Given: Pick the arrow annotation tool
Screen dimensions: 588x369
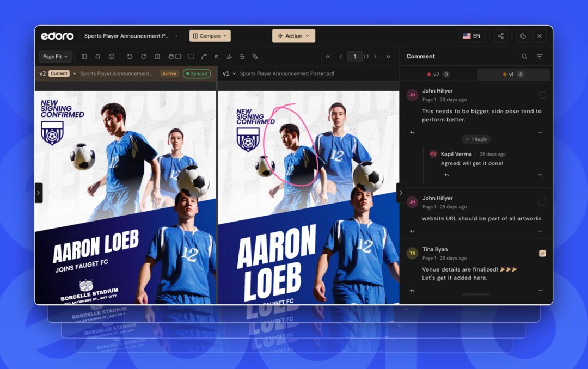Looking at the screenshot, I should [x=217, y=57].
